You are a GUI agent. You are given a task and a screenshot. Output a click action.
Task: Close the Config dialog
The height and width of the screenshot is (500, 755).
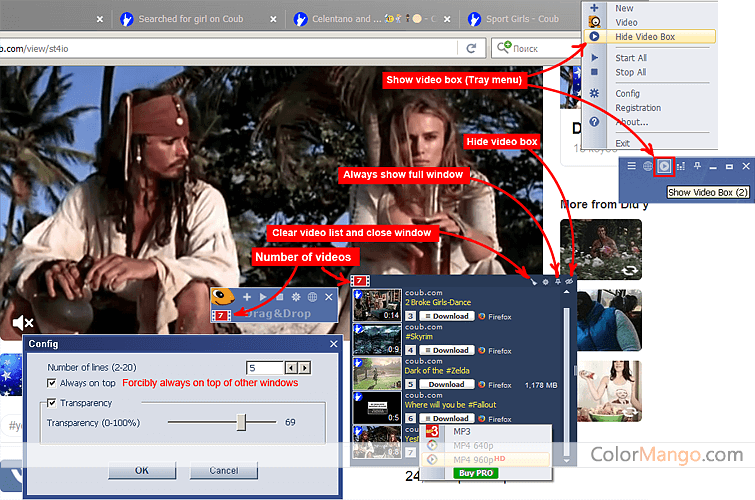(x=334, y=343)
